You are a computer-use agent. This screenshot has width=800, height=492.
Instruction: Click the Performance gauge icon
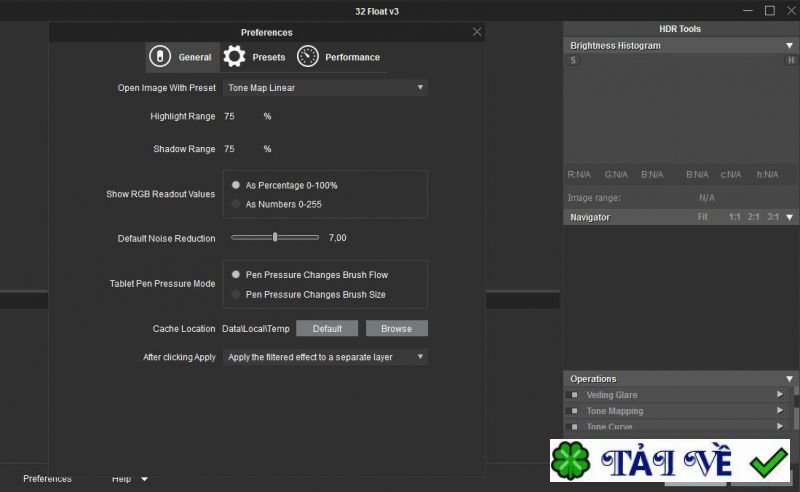pos(308,57)
